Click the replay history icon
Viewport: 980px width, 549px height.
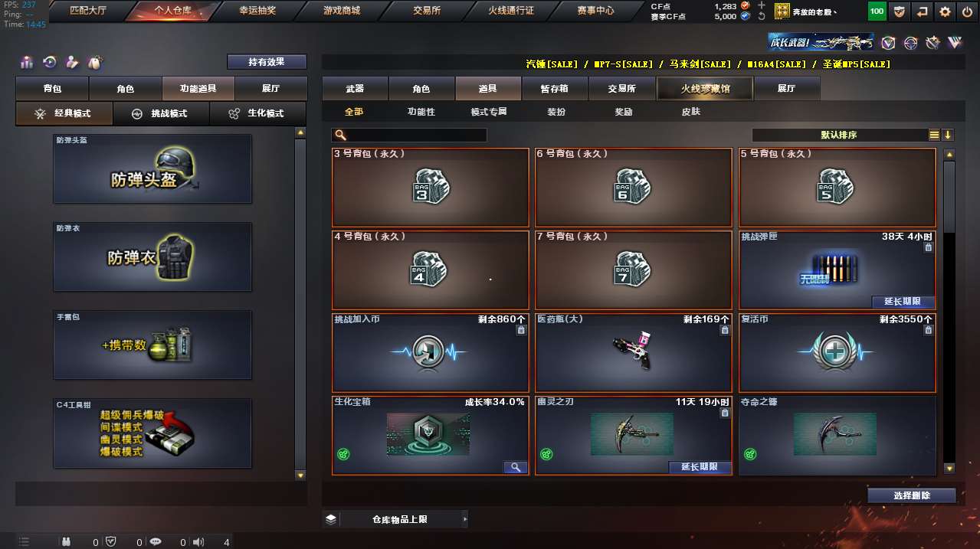point(49,62)
